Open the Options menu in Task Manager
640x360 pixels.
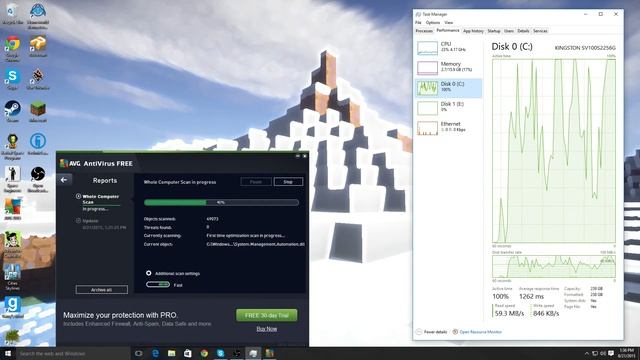[x=433, y=23]
